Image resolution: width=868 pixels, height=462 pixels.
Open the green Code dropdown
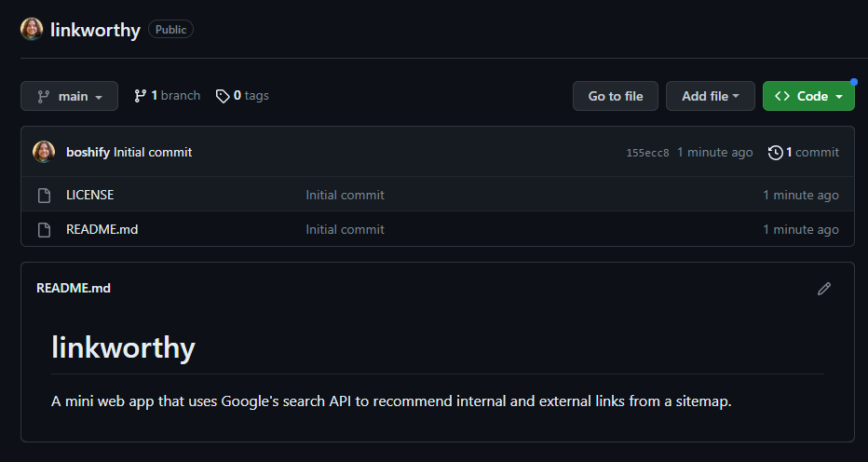point(807,96)
